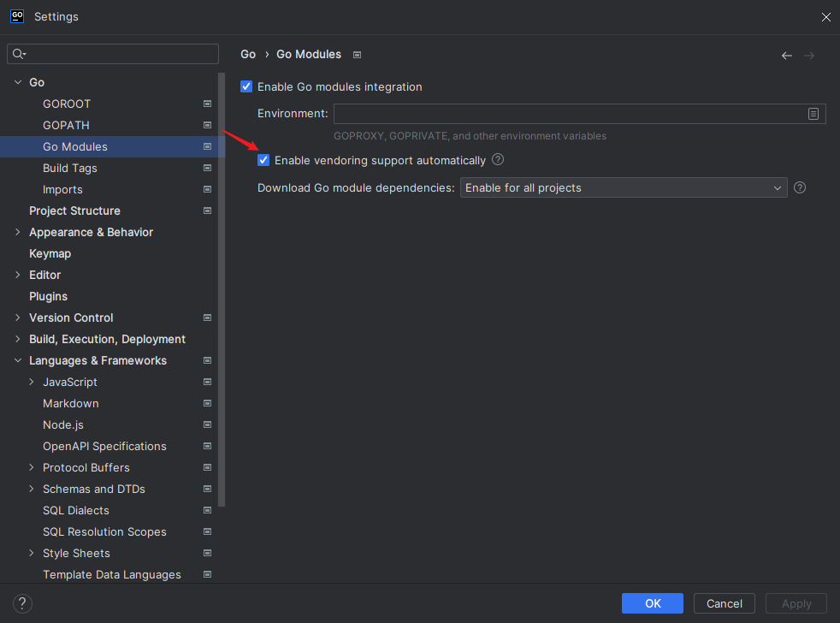Select Build Tags in settings tree
Image resolution: width=840 pixels, height=623 pixels.
(x=70, y=168)
